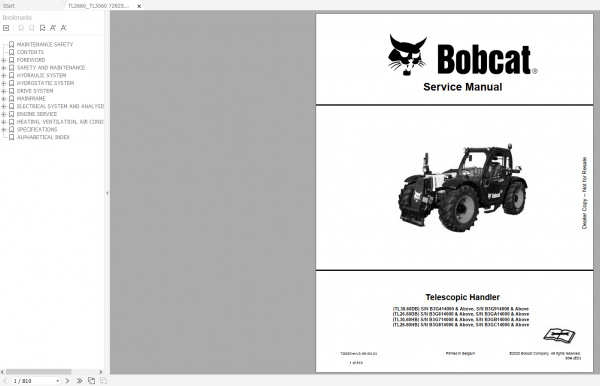The width and height of the screenshot is (600, 386).
Task: Click the Service Manual title on page
Action: (x=463, y=87)
